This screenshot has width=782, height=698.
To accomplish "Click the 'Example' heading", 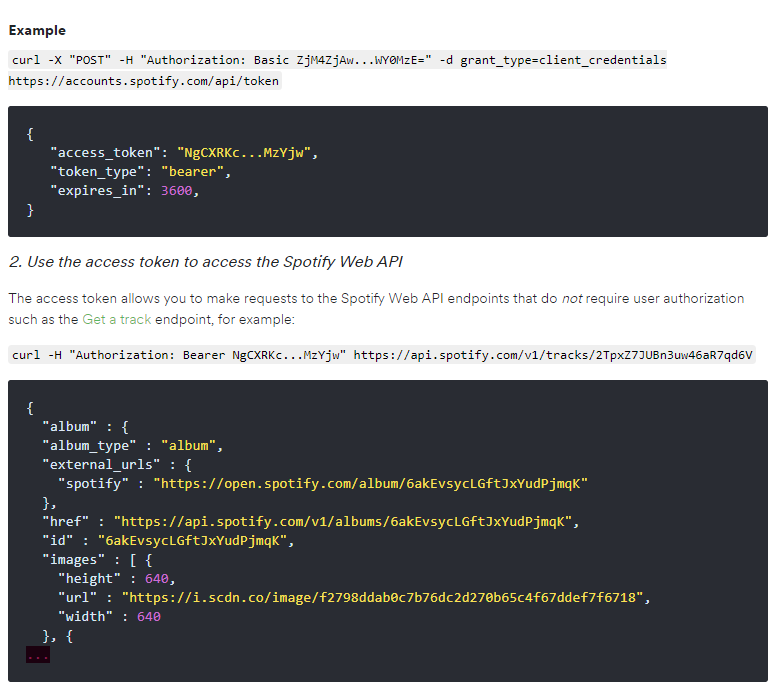I will tap(37, 30).
